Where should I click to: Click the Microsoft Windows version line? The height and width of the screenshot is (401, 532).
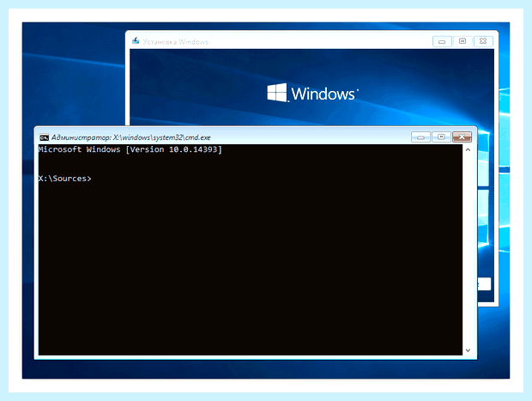(x=130, y=149)
